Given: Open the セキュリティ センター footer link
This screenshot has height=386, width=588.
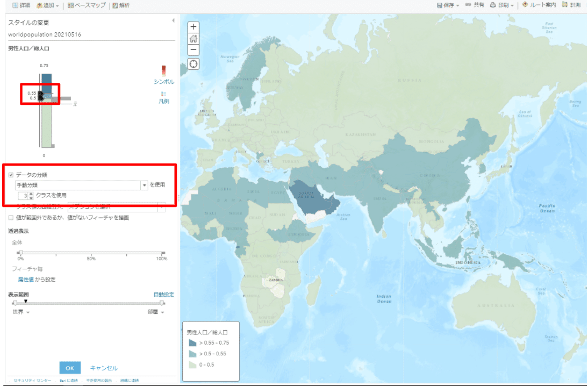Looking at the screenshot, I should (33, 381).
